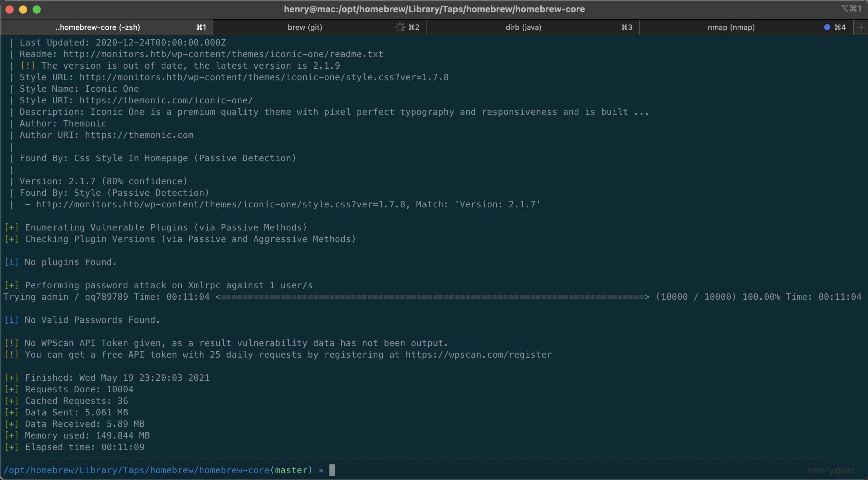
Task: Click the [i] marker beside No plugins Found
Action: [x=11, y=262]
